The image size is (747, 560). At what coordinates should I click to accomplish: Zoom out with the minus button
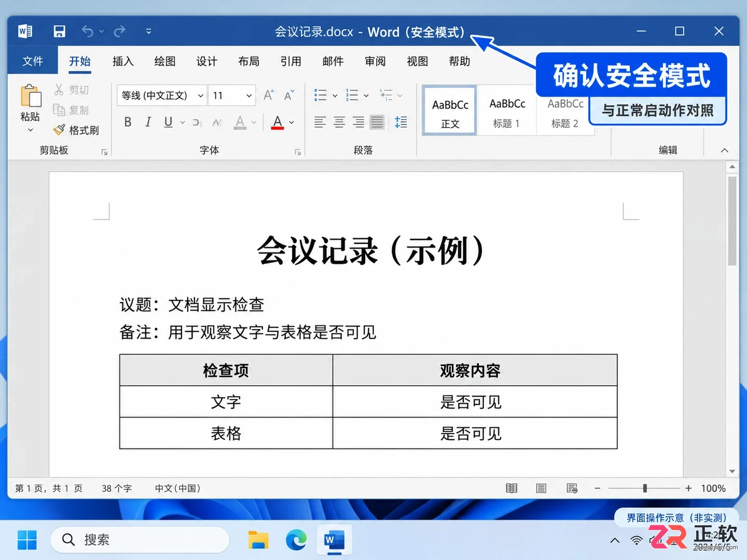point(598,488)
